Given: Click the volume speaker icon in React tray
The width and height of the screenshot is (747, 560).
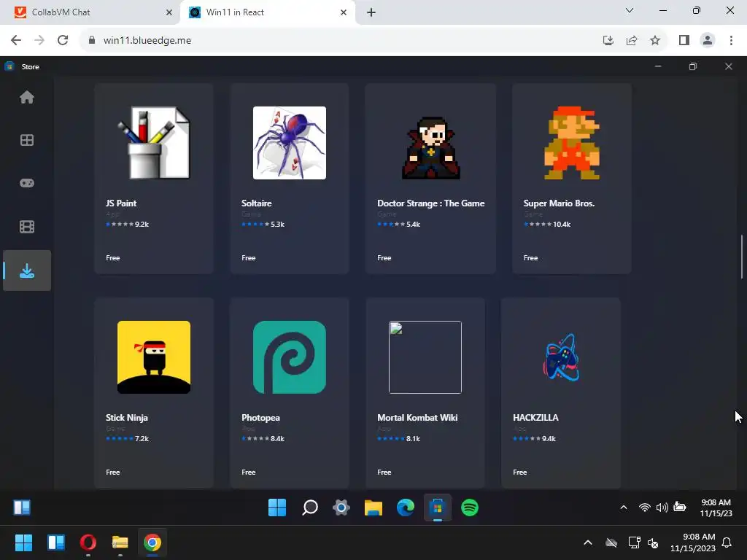Looking at the screenshot, I should click(x=662, y=507).
